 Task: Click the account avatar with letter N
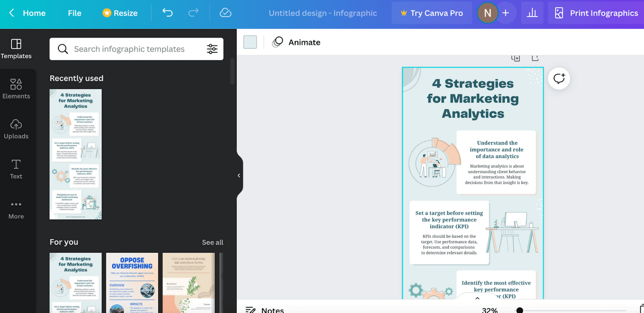point(487,13)
